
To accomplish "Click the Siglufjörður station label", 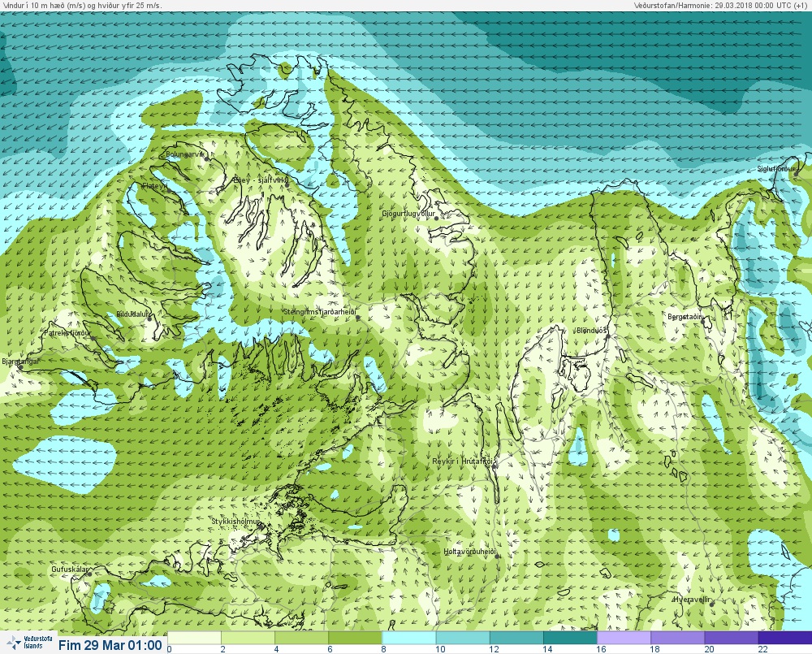I will click(775, 169).
